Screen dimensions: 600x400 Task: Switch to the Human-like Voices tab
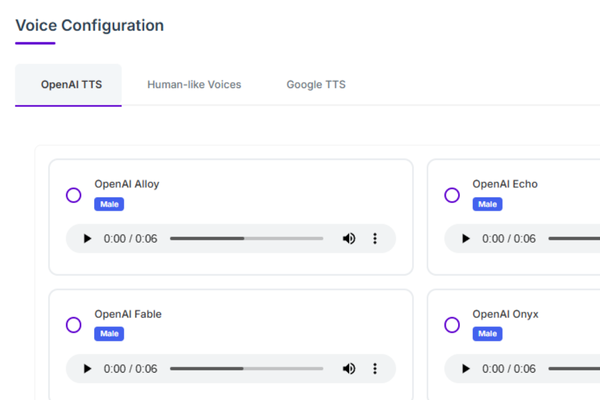(x=194, y=85)
